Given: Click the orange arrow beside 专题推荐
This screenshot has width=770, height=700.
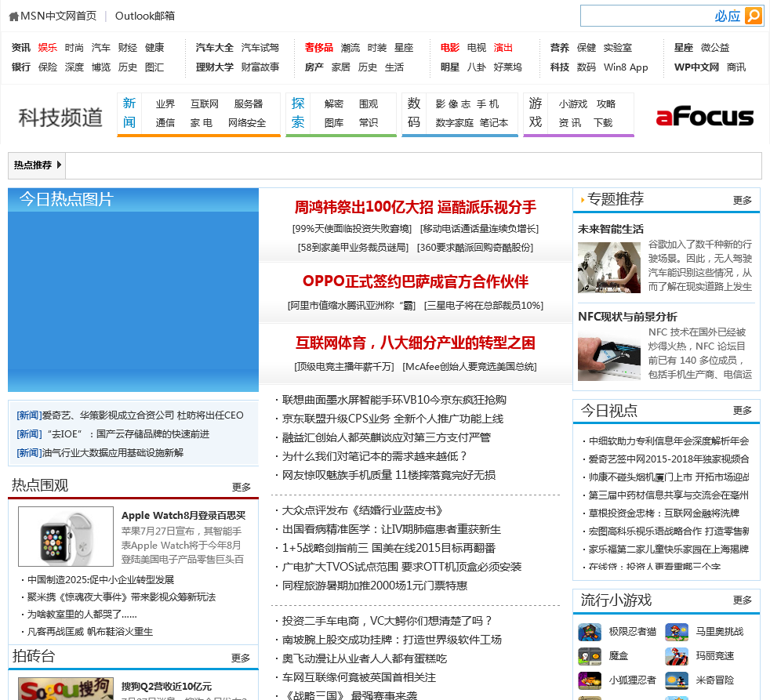Looking at the screenshot, I should [583, 200].
